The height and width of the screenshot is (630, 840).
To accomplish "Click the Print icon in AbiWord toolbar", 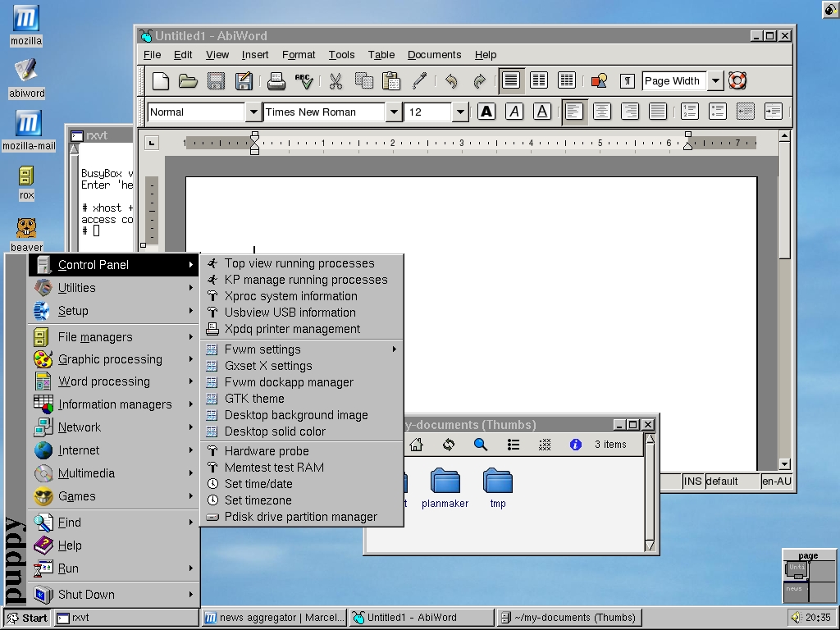I will point(276,80).
